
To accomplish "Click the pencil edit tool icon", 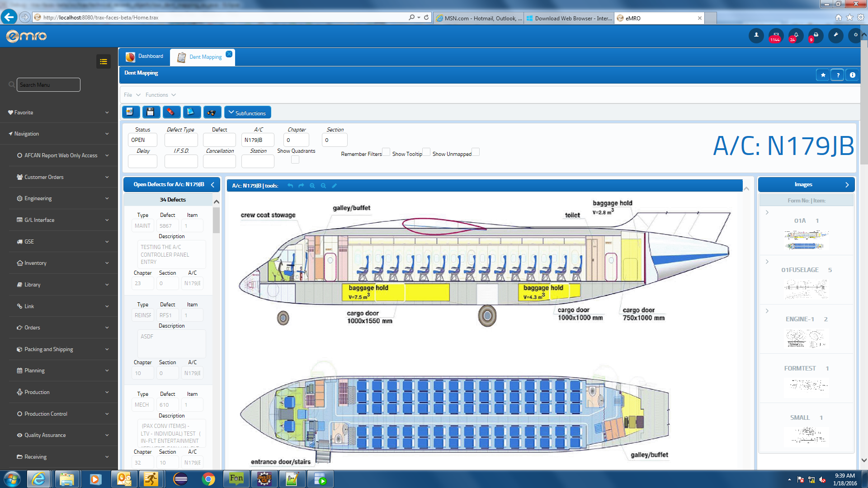I will coord(335,186).
